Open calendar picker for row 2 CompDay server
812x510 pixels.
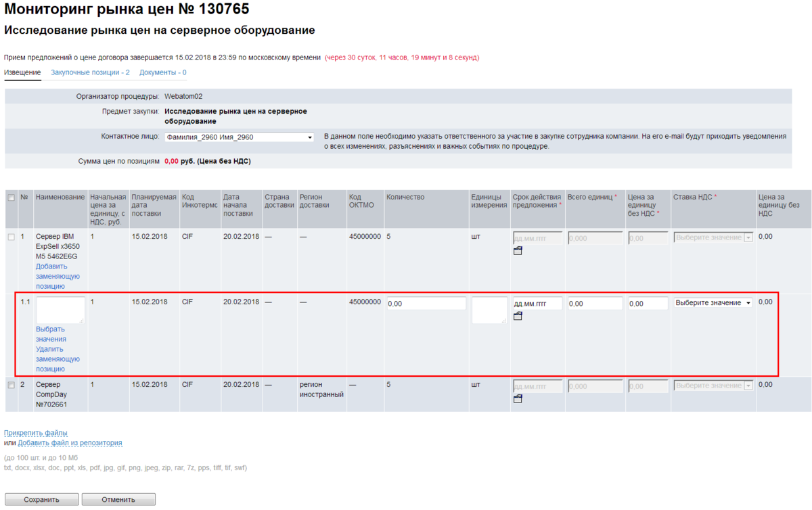point(518,399)
